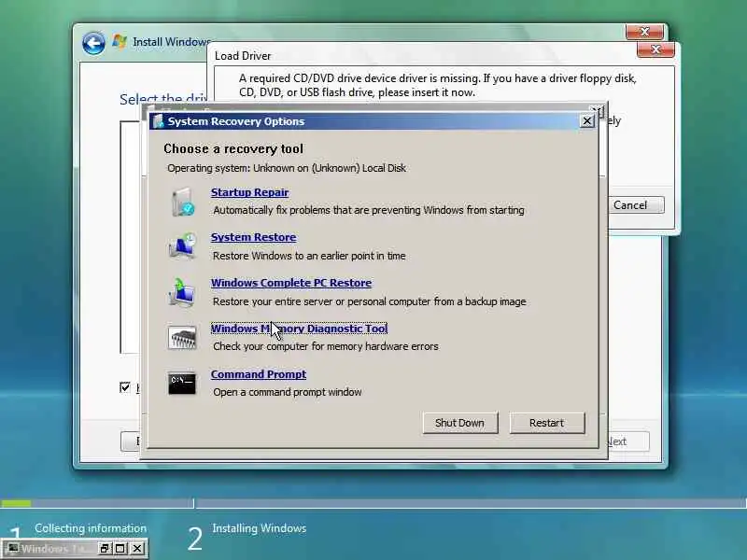Click the System Restore icon
Viewport: 747px width, 560px height.
(183, 246)
